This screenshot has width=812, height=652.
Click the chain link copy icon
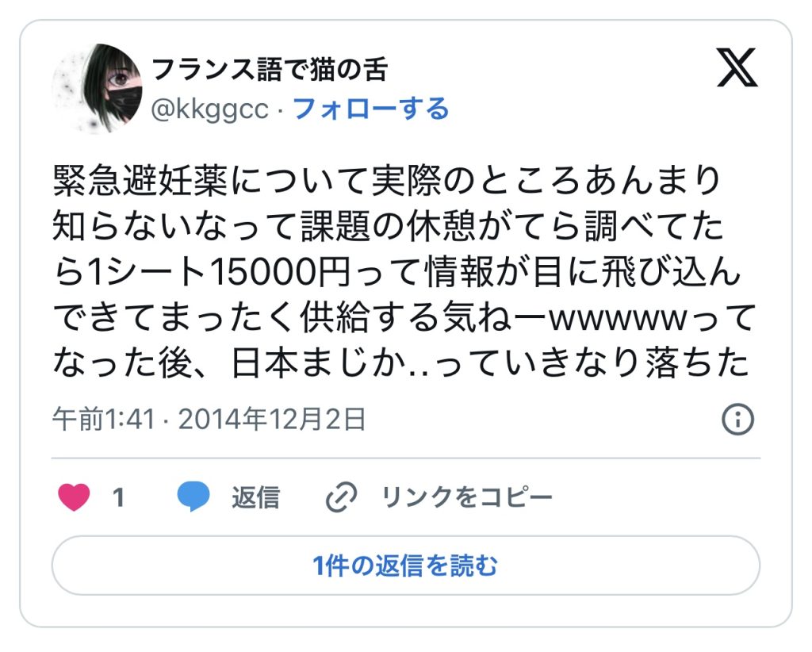tap(341, 497)
